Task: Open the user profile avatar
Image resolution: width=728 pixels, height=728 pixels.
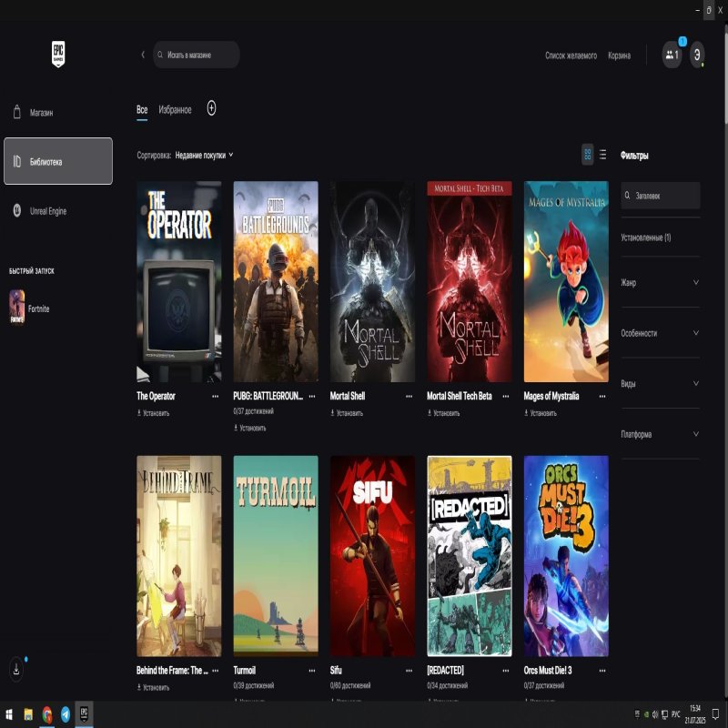Action: tap(697, 55)
